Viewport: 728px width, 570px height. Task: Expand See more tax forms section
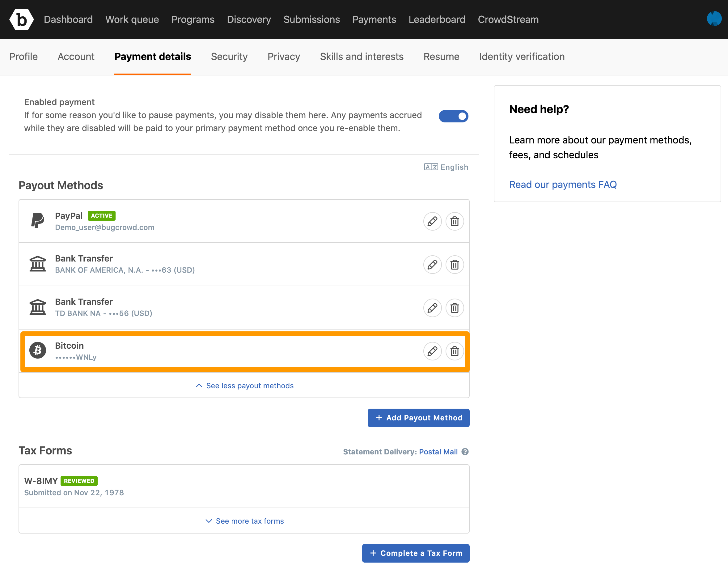pyautogui.click(x=244, y=521)
